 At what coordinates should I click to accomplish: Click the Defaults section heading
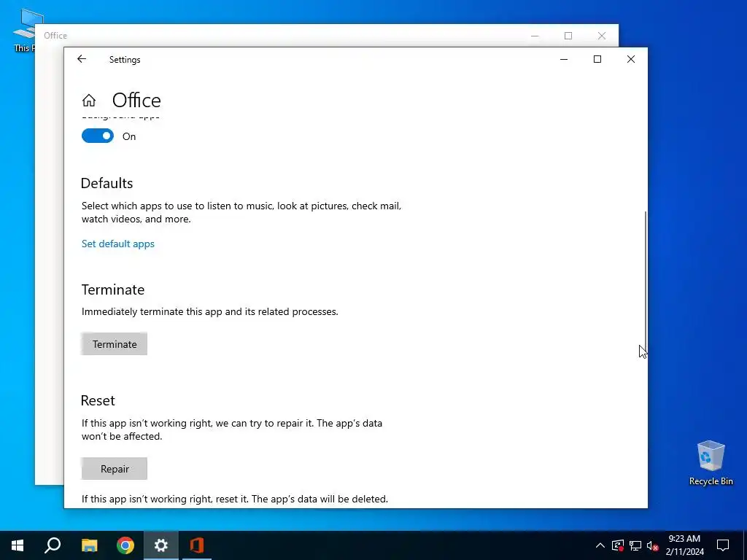(107, 183)
